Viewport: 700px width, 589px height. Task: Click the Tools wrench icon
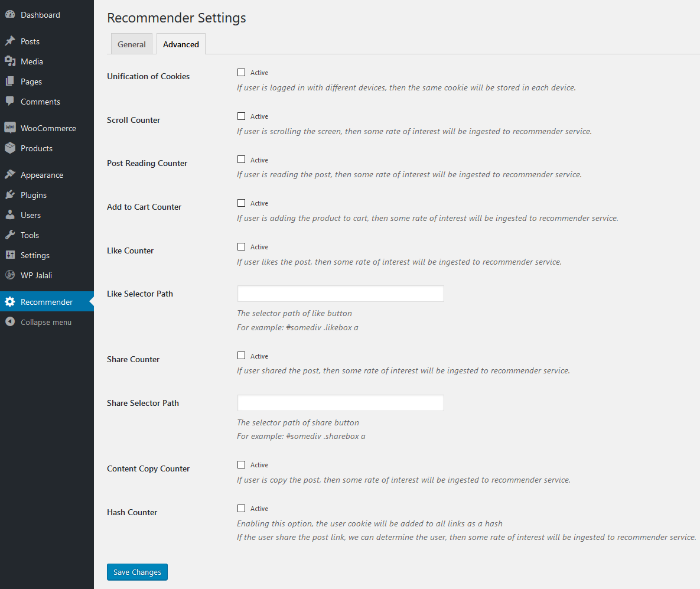[x=10, y=235]
